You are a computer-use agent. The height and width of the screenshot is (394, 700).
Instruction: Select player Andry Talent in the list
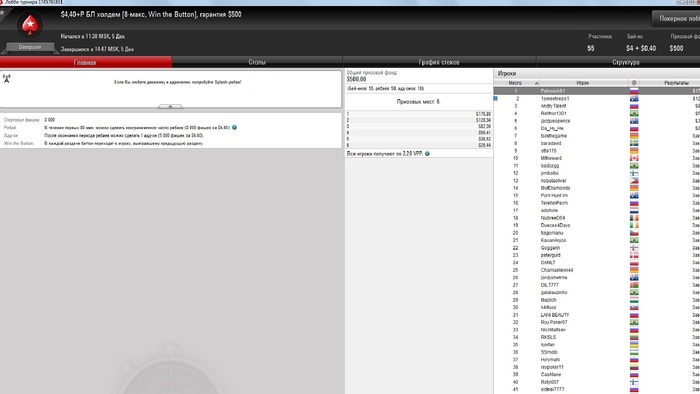point(597,106)
